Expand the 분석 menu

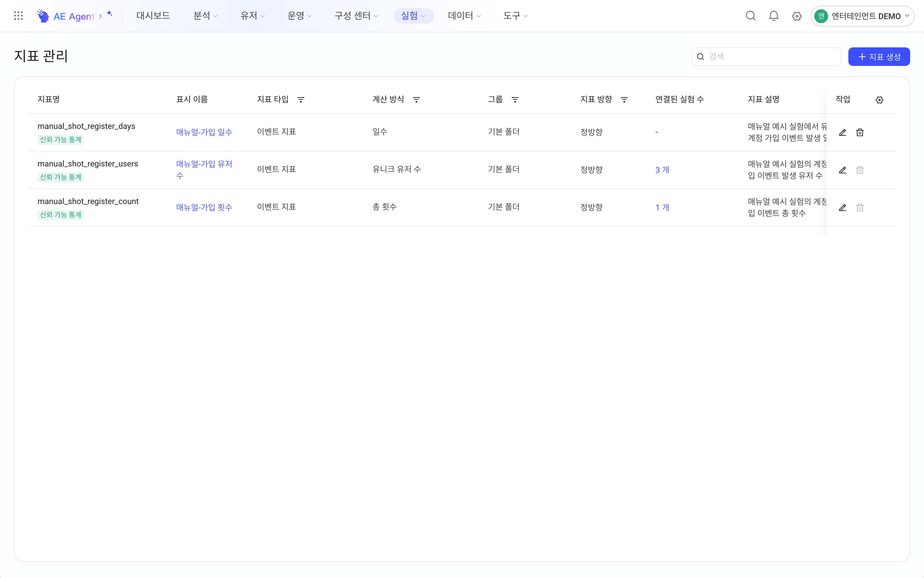coord(205,16)
